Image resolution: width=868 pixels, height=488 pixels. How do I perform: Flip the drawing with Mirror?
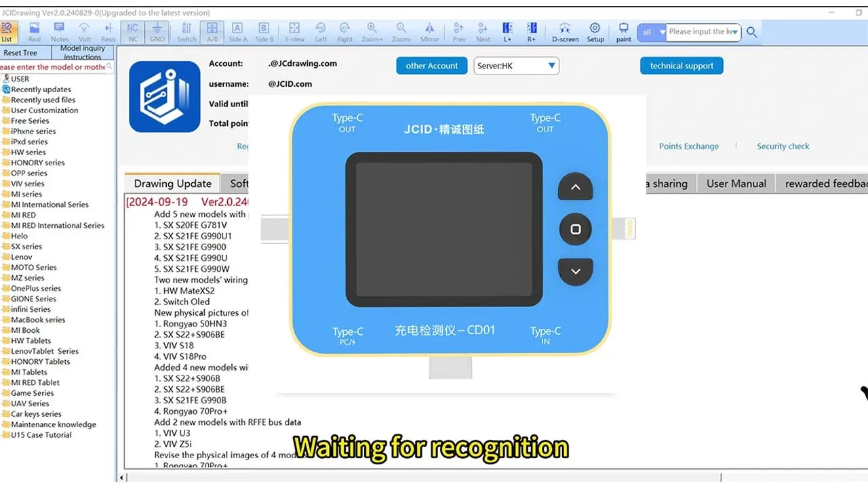coord(429,32)
